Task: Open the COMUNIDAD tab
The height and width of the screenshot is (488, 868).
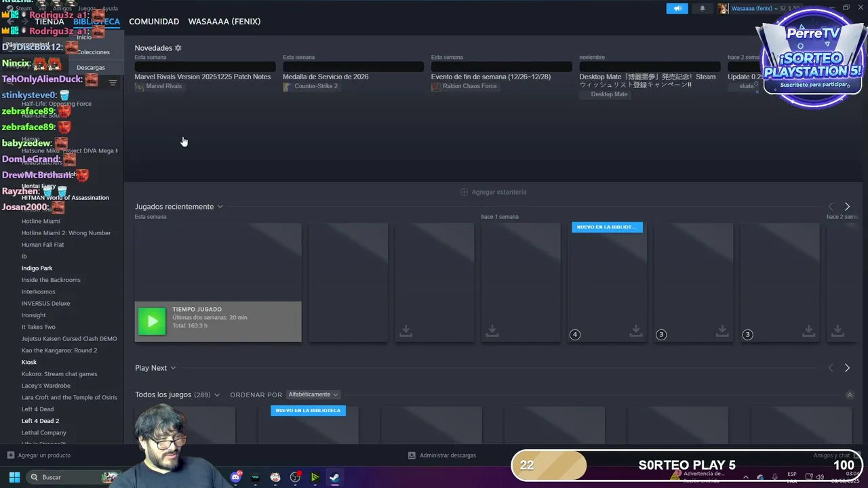Action: point(154,22)
